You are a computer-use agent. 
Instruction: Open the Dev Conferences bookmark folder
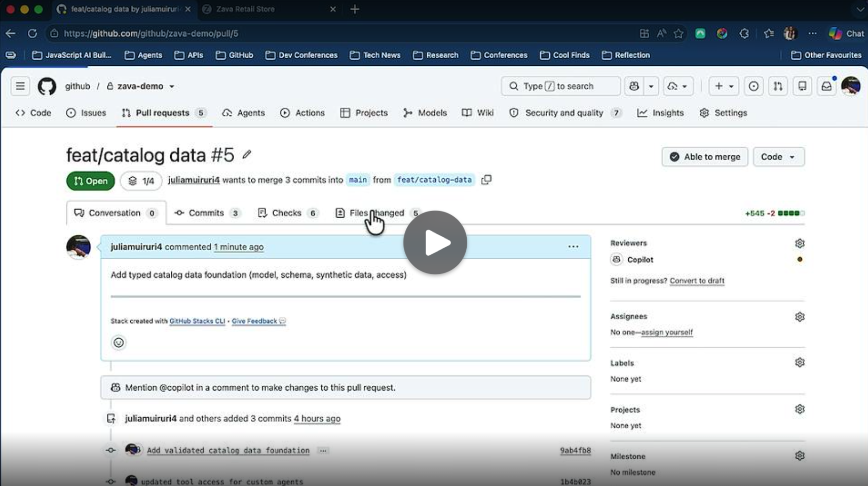[x=301, y=55]
